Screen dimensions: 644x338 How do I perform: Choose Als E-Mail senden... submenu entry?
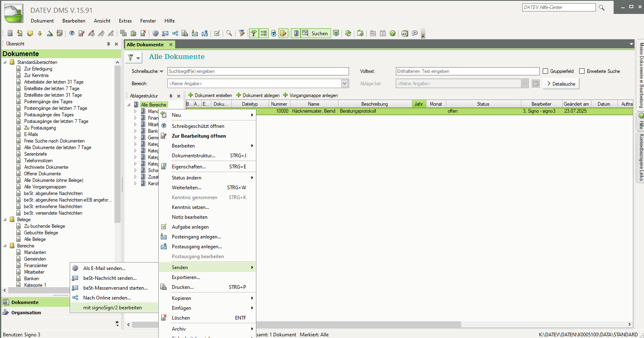(114, 268)
